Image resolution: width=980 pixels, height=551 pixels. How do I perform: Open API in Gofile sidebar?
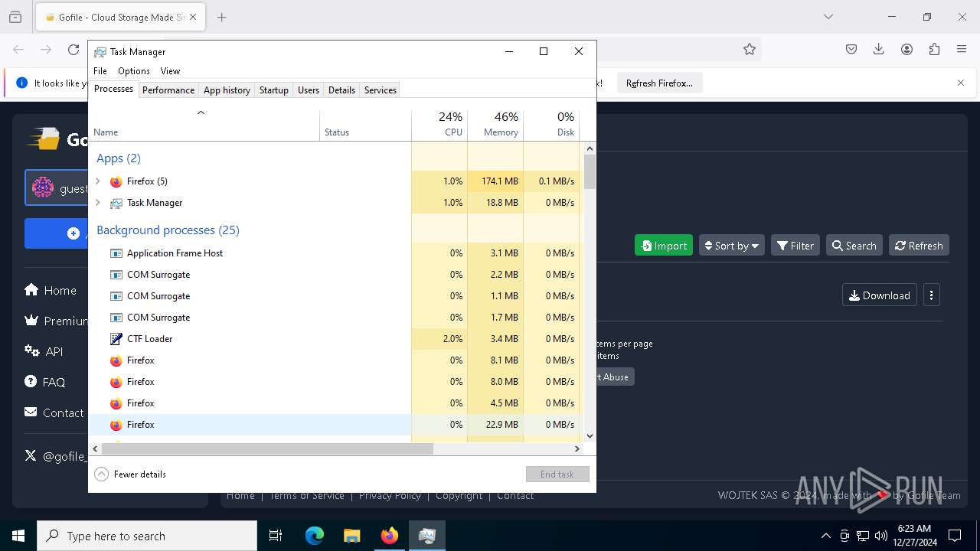tap(44, 351)
